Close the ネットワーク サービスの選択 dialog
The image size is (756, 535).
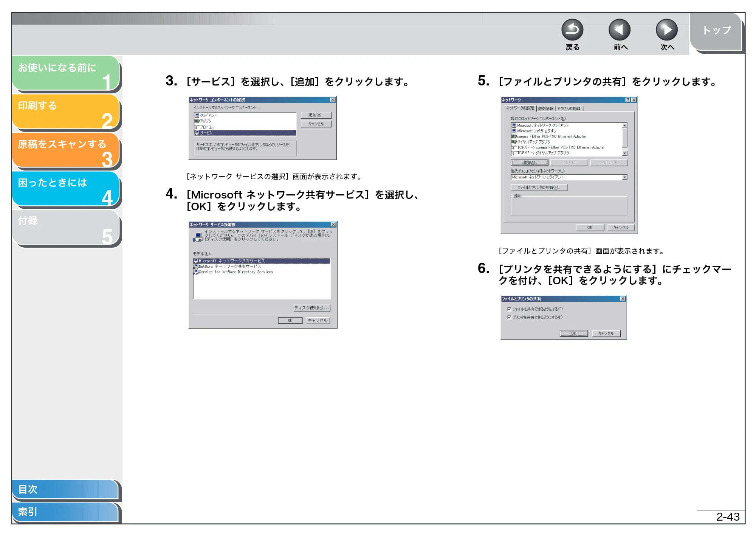point(333,225)
